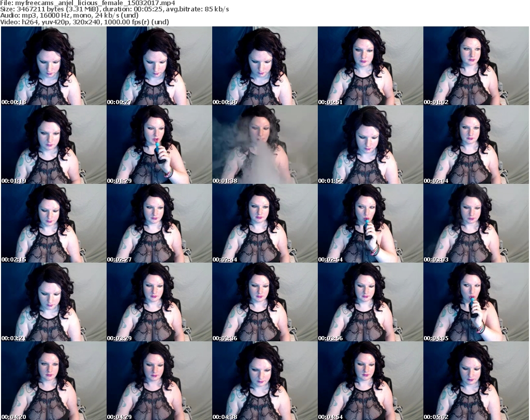Pick the frame at 00:03:03
Screen dimensions: 530x420
point(476,223)
